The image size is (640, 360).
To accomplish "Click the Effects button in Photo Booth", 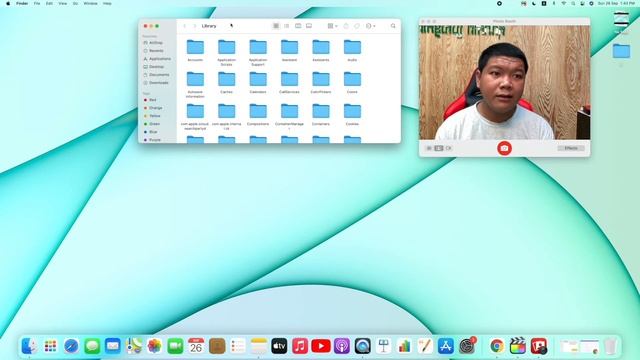I will pyautogui.click(x=571, y=148).
